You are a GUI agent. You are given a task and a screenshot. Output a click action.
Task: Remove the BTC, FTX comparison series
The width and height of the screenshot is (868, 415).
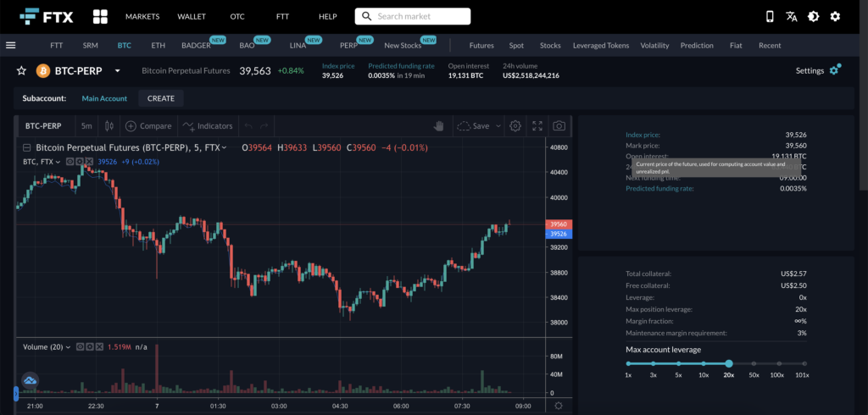(89, 162)
